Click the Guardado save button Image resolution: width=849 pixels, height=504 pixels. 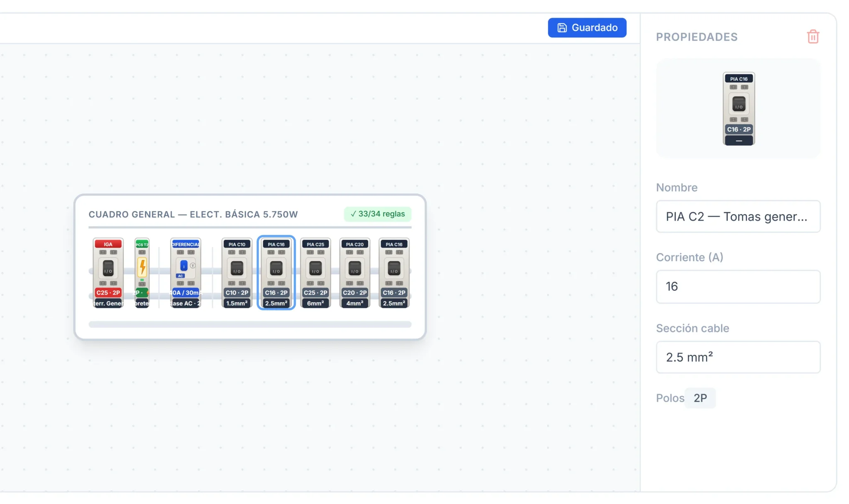[587, 27]
